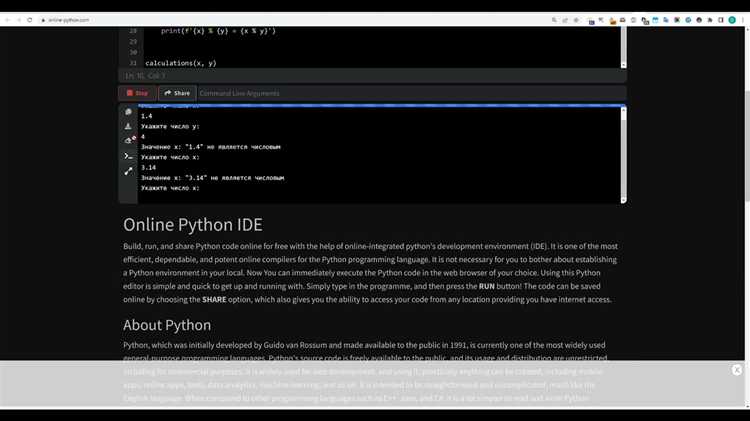
Task: Close the bottom ad banner with X
Action: 737,370
